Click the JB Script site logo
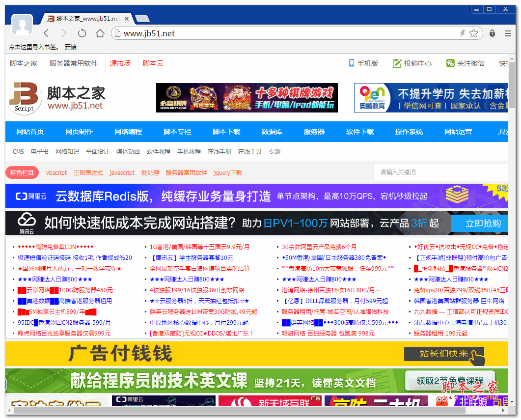 24,98
